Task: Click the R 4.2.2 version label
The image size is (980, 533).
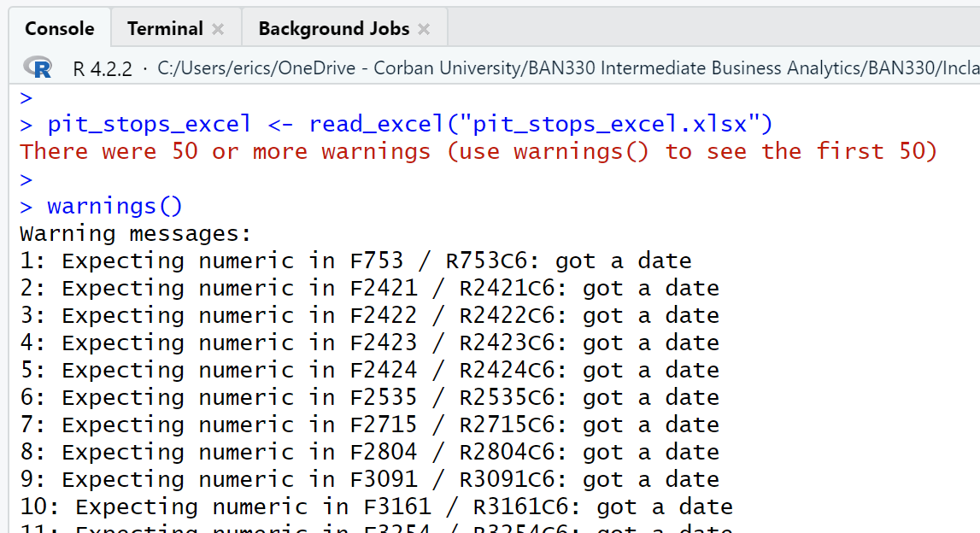Action: coord(103,68)
